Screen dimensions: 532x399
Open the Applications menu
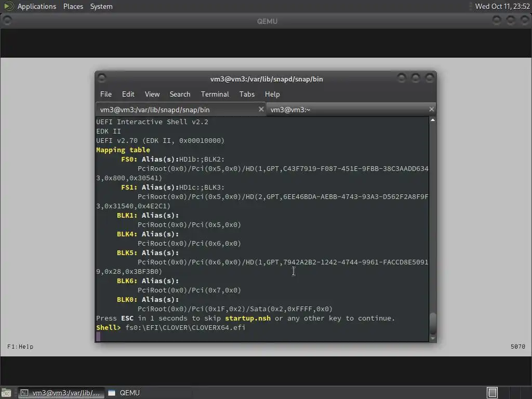coord(37,6)
